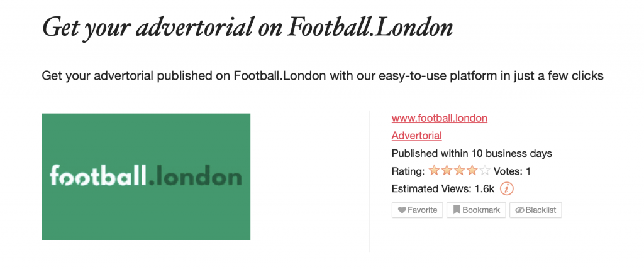This screenshot has width=644, height=270.
Task: Click the easy-to-use platform description paragraph
Action: 323,76
